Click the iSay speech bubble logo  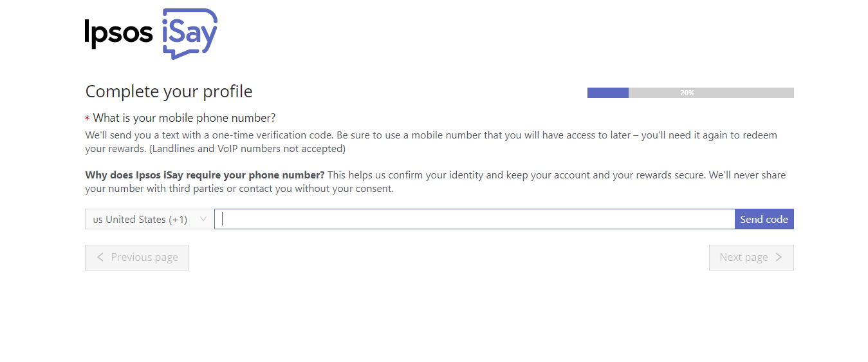(190, 34)
